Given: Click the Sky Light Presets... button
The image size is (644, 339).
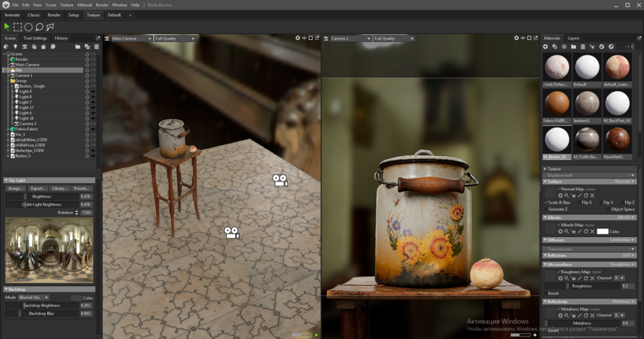Looking at the screenshot, I should coord(82,189).
